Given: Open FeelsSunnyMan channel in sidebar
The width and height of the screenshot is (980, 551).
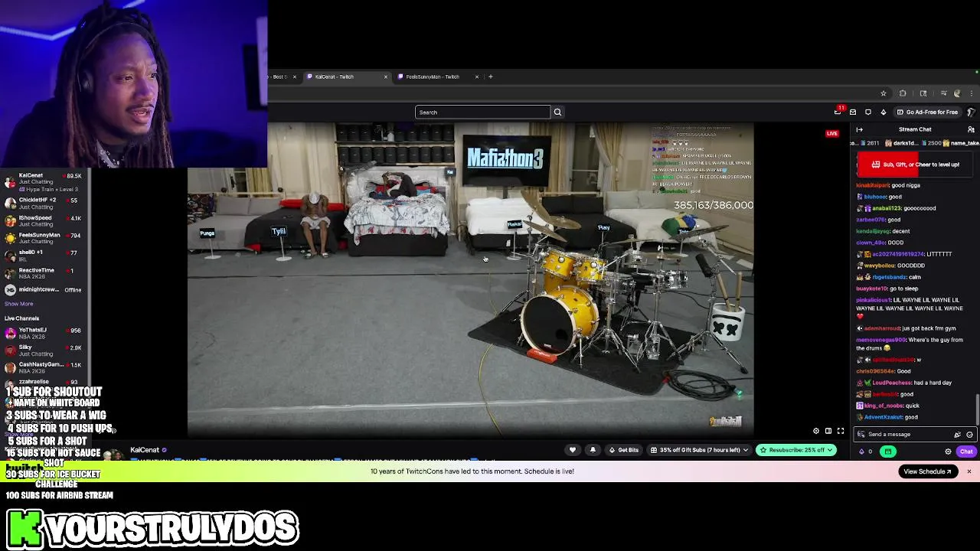Looking at the screenshot, I should (43, 238).
